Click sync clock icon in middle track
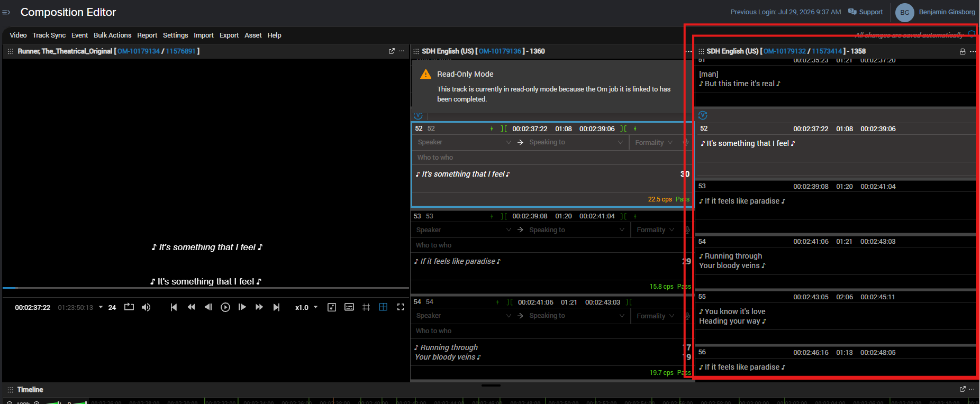 click(418, 115)
